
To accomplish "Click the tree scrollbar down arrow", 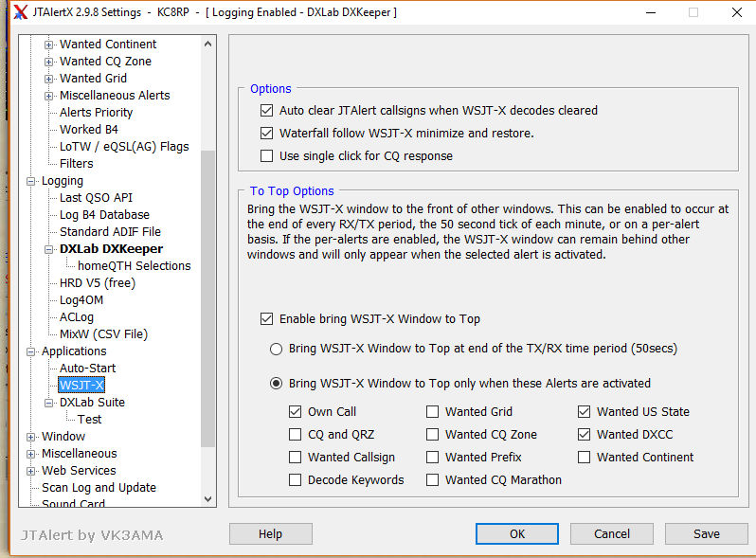I will click(x=207, y=498).
